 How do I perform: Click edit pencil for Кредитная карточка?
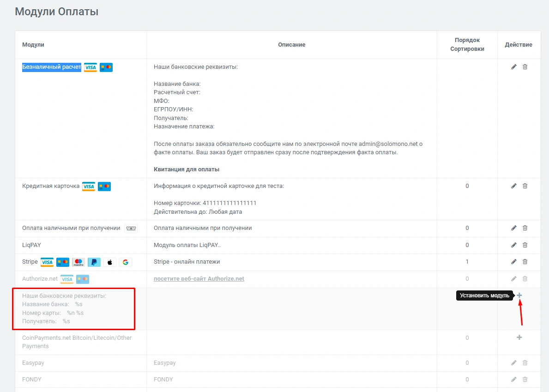pyautogui.click(x=514, y=186)
